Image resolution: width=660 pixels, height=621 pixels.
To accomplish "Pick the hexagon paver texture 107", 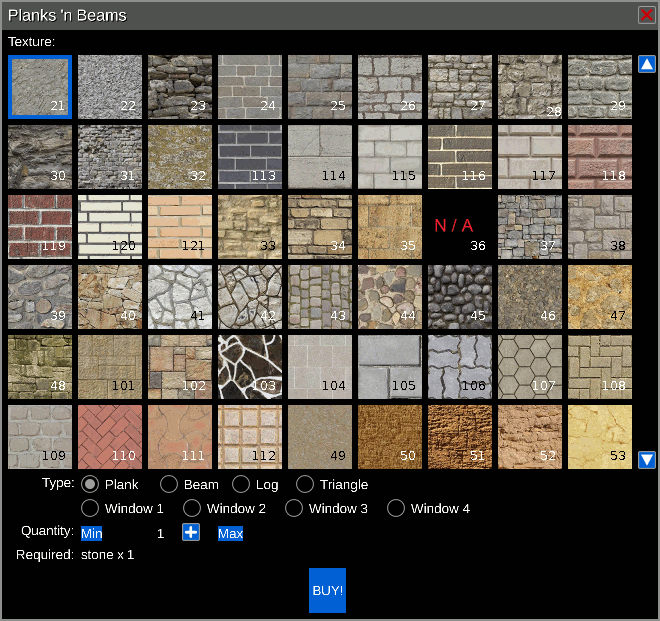I will coord(530,367).
